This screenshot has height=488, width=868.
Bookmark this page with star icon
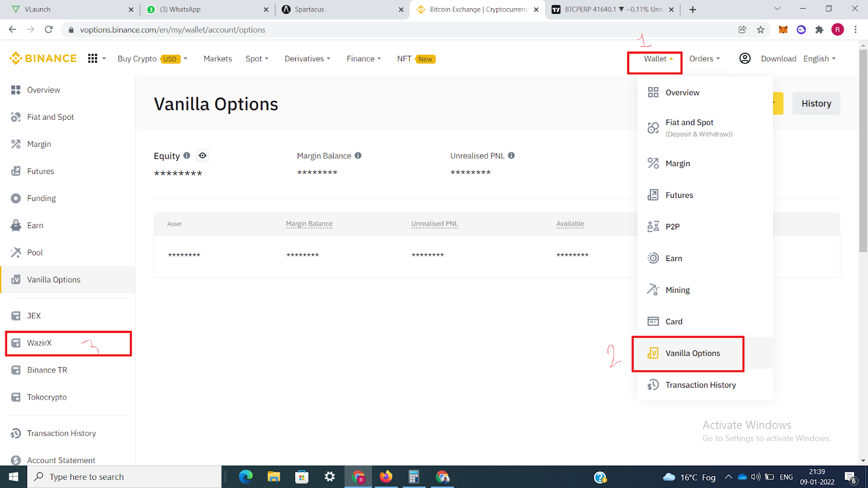(761, 30)
